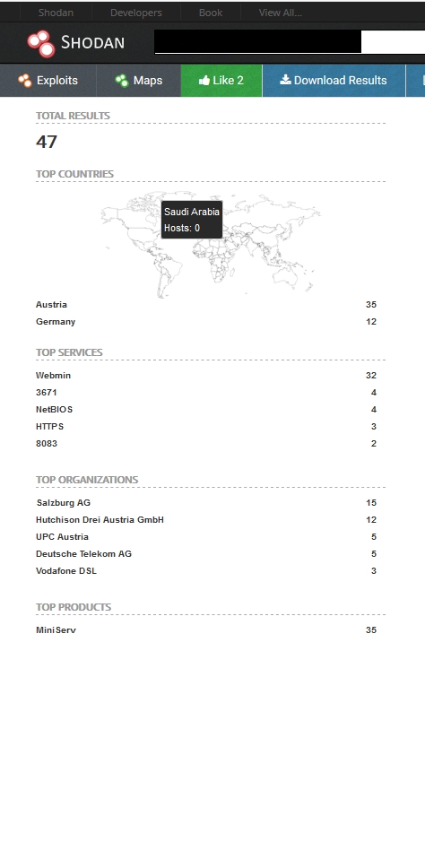Filter results by Austria
This screenshot has width=425, height=868.
51,305
